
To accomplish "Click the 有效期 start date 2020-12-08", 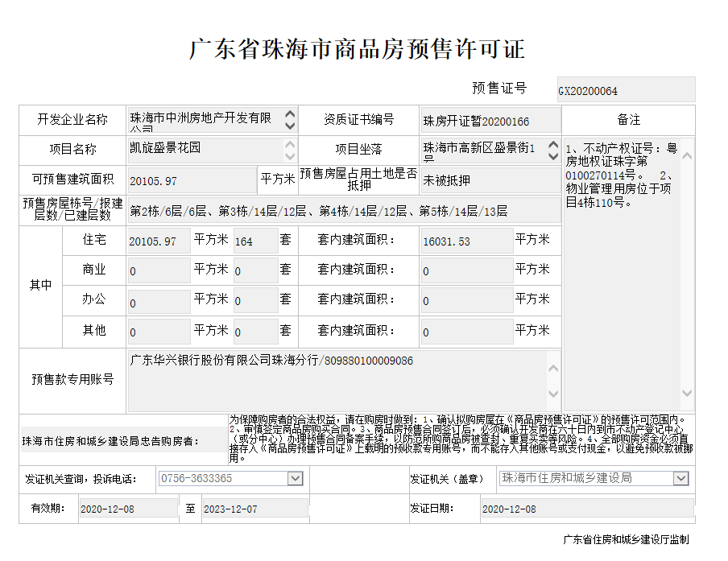I will (x=127, y=509).
